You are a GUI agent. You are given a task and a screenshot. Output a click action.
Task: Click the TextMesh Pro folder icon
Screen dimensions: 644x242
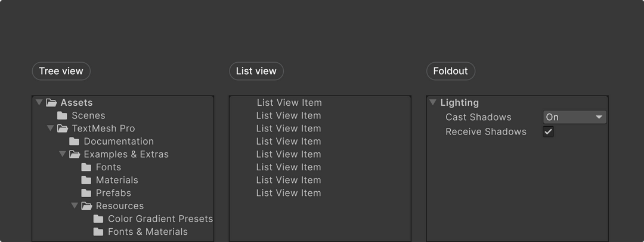[x=63, y=128]
